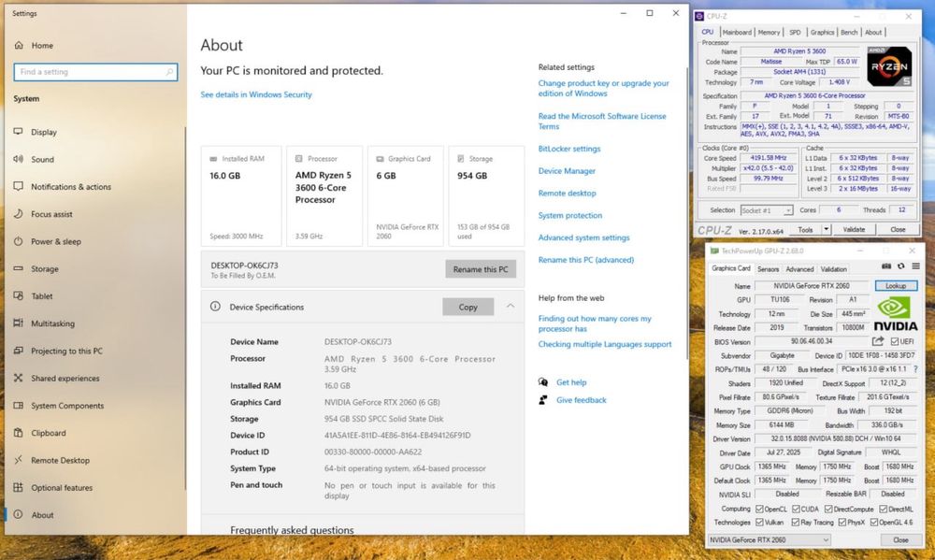This screenshot has height=560, width=935.
Task: Open System Components page
Action: tap(67, 406)
